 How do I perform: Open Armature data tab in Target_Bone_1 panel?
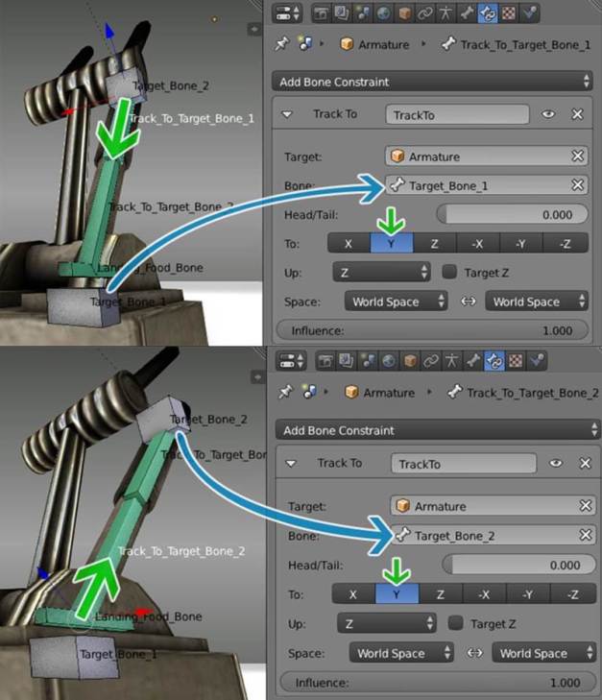(x=445, y=12)
